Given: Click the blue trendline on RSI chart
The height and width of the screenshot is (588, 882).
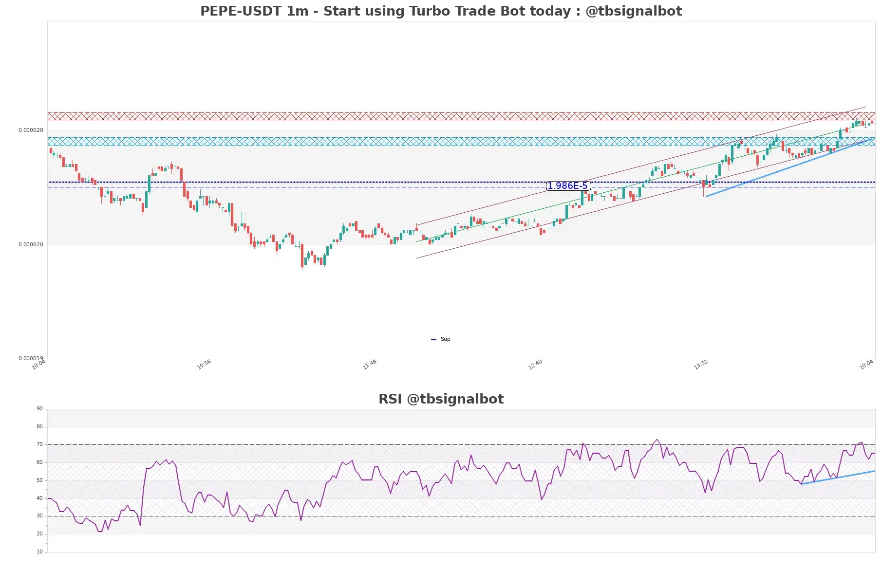Looking at the screenshot, I should (838, 478).
